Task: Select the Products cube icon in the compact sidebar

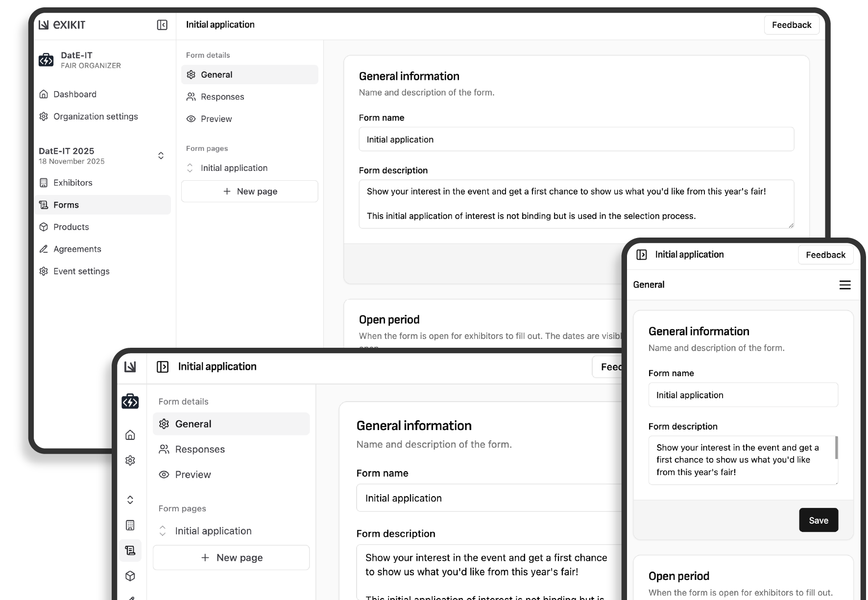Action: [130, 576]
